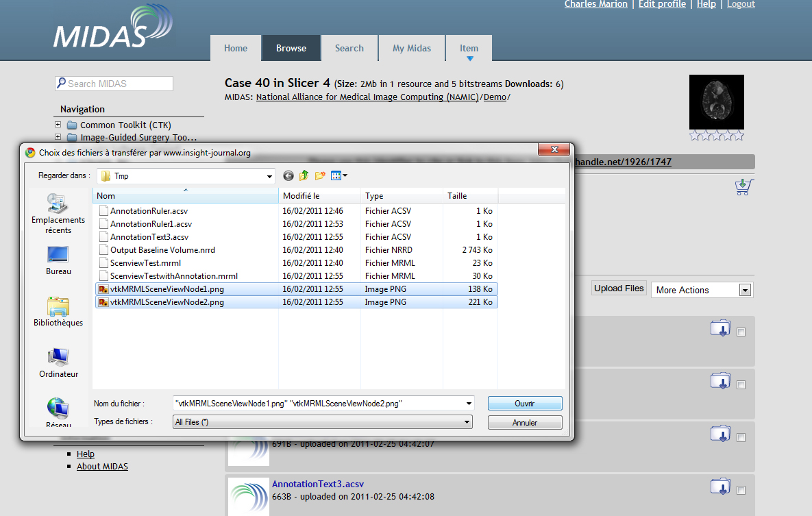Expand the Regarder dans folder dropdown
The image size is (812, 516).
(269, 176)
